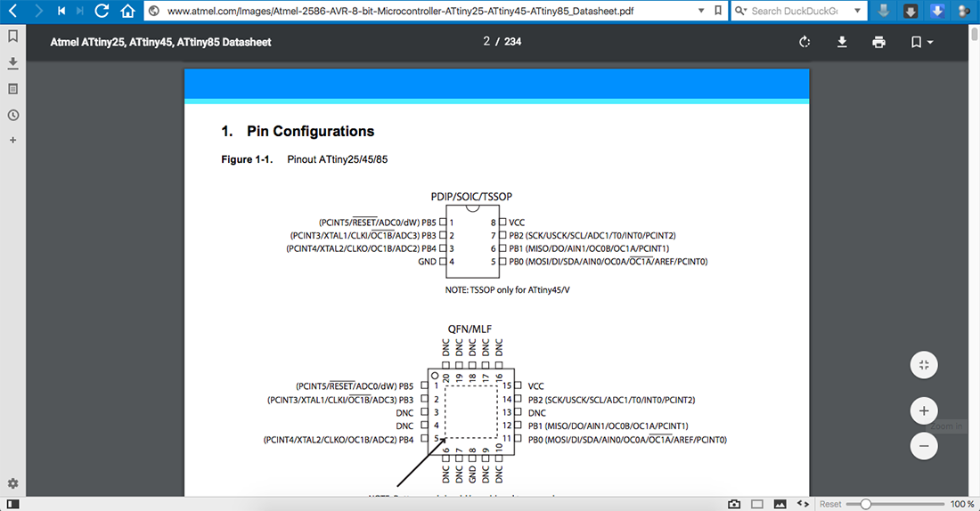Click the rightmost extension icon in toolbar
980x511 pixels.
964,11
